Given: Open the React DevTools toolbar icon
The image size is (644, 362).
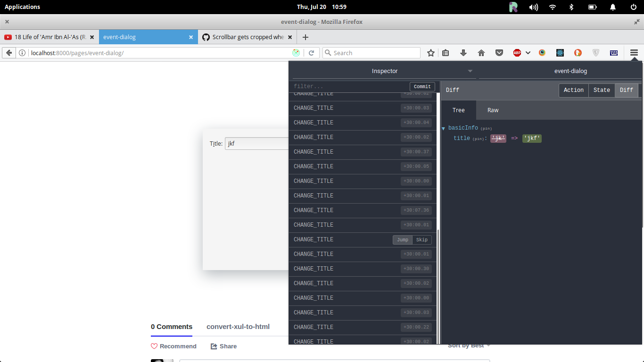Looking at the screenshot, I should 560,52.
